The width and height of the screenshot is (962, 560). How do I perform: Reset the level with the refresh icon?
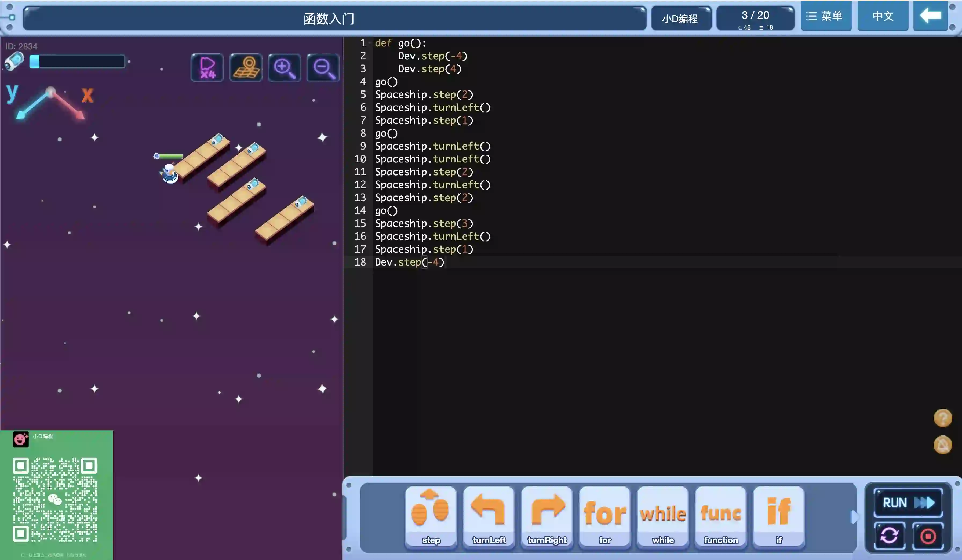pyautogui.click(x=889, y=536)
